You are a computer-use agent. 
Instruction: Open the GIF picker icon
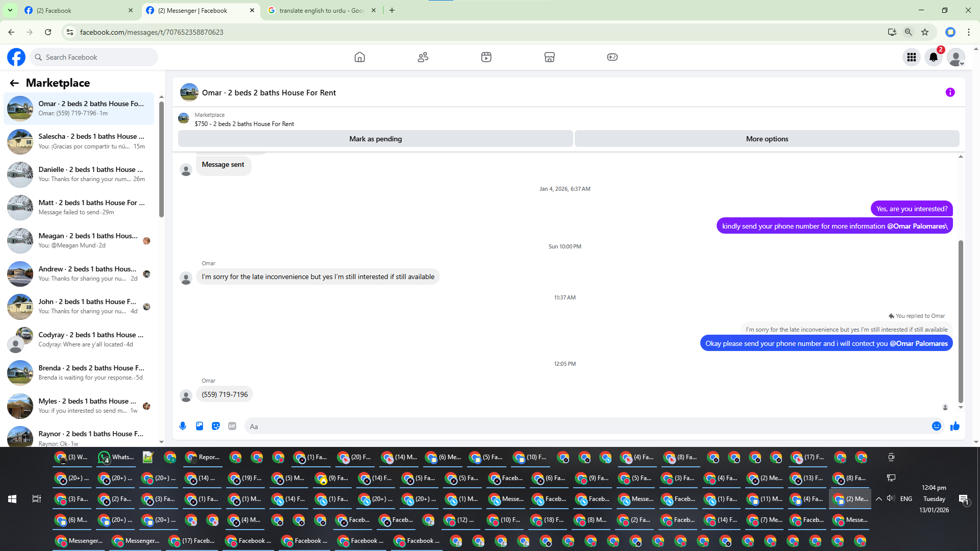(232, 426)
